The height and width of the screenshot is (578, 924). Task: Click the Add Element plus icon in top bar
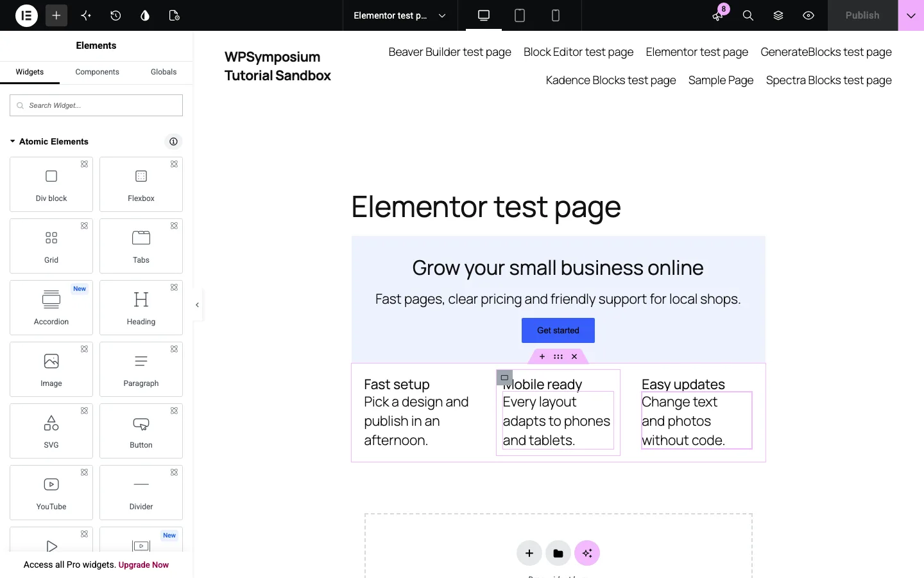point(56,15)
